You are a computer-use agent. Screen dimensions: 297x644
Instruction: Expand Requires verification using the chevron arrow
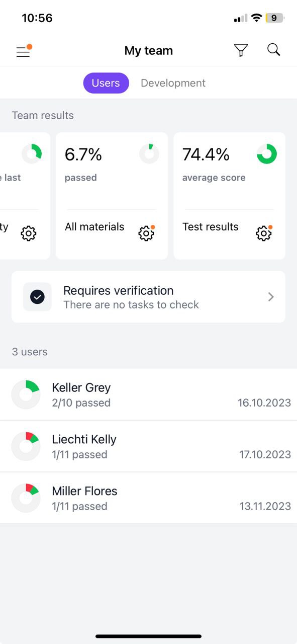271,297
